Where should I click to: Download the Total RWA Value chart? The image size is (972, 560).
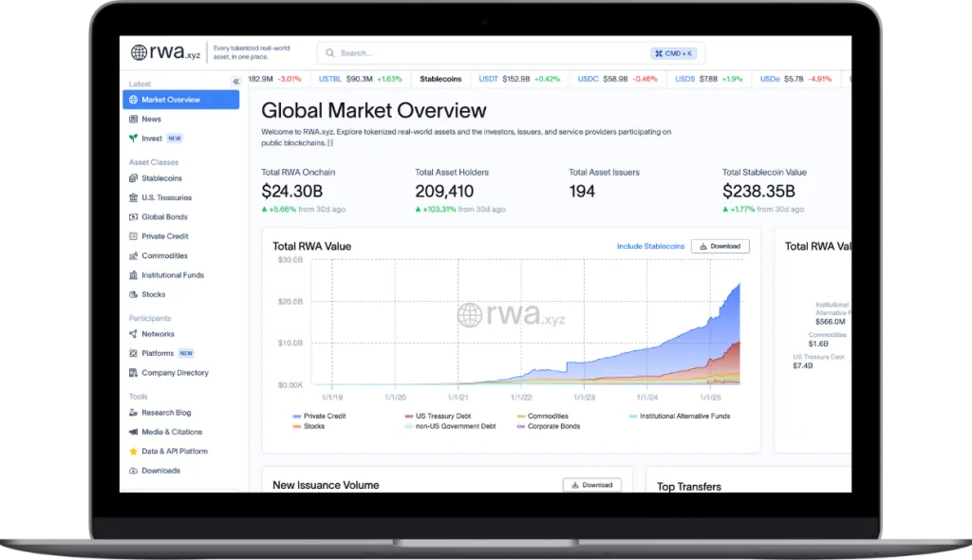click(x=720, y=246)
